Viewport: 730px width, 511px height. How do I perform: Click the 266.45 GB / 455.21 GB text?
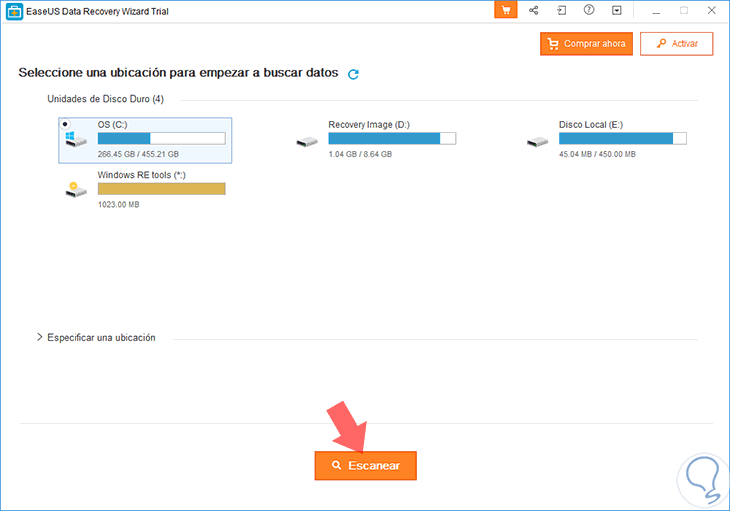pyautogui.click(x=138, y=154)
